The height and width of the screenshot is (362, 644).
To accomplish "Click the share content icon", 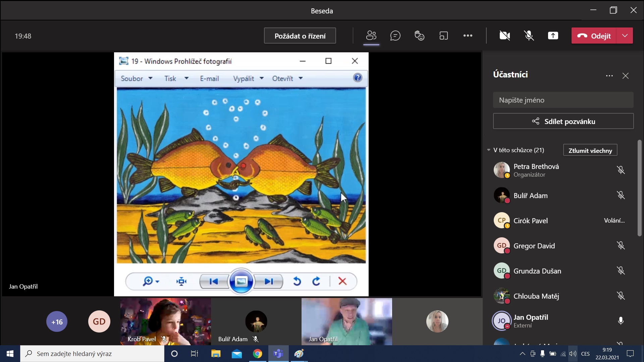I will [553, 36].
